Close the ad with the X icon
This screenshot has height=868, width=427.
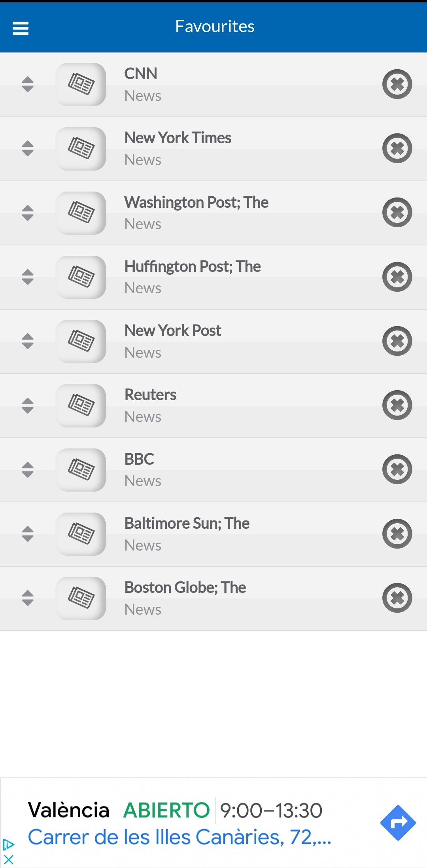(9, 859)
